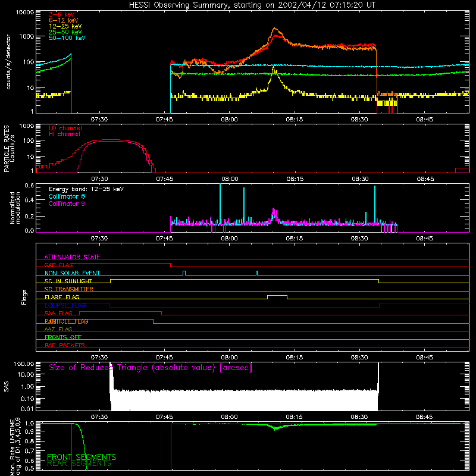Click the raised segment of the FLARE_FLAG line

(277, 295)
